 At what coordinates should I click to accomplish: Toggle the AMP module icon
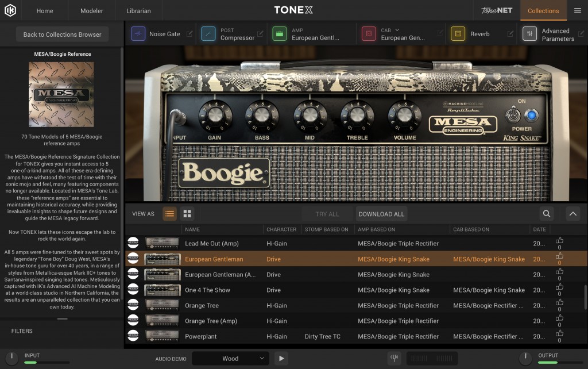click(280, 34)
